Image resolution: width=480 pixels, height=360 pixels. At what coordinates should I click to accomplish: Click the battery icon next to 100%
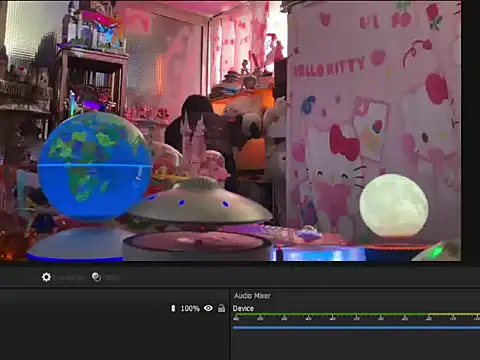click(173, 308)
